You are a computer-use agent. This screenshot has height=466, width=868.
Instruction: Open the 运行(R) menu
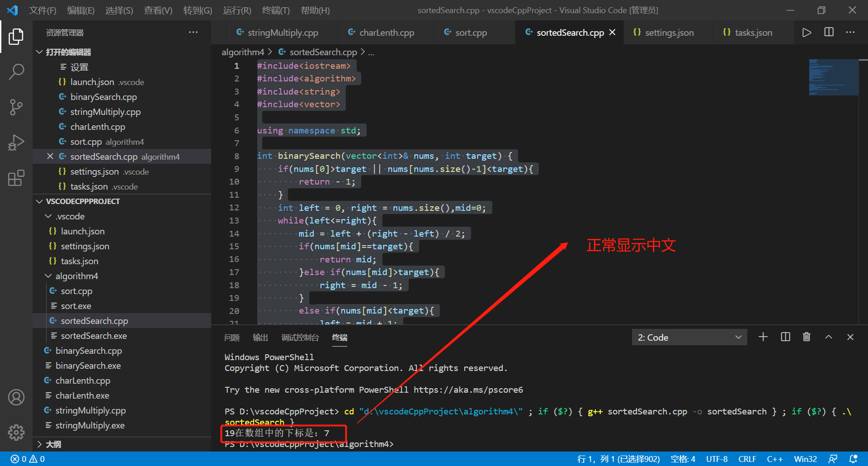click(237, 10)
